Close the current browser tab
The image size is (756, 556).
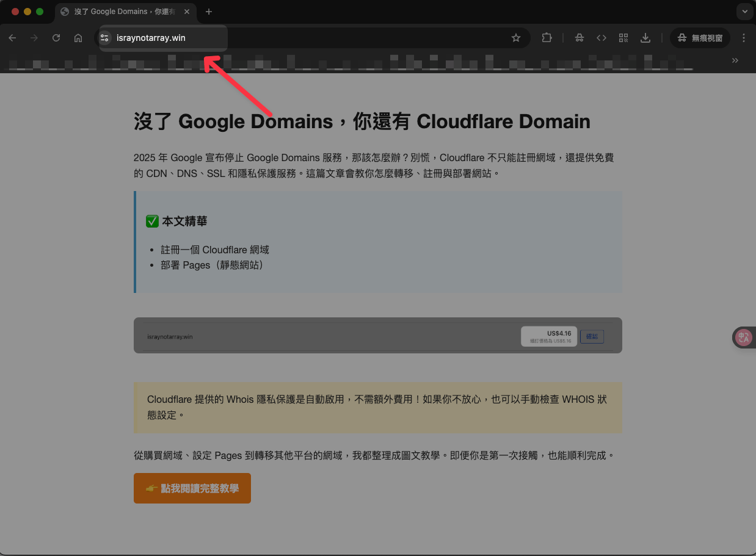(x=187, y=12)
